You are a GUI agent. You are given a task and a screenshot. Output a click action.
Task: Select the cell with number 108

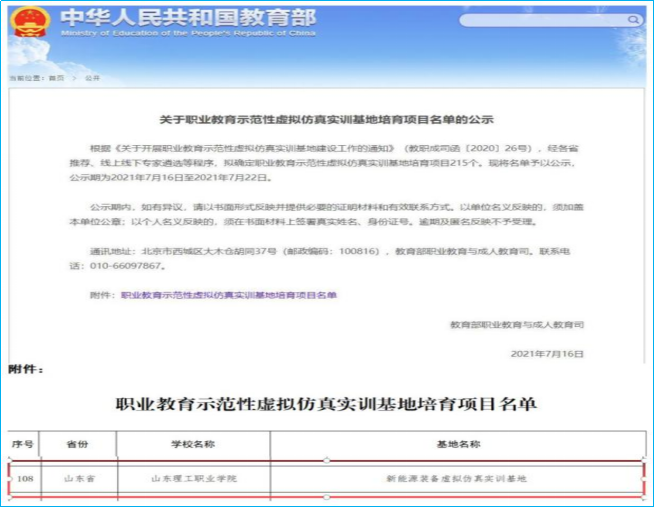pyautogui.click(x=25, y=479)
